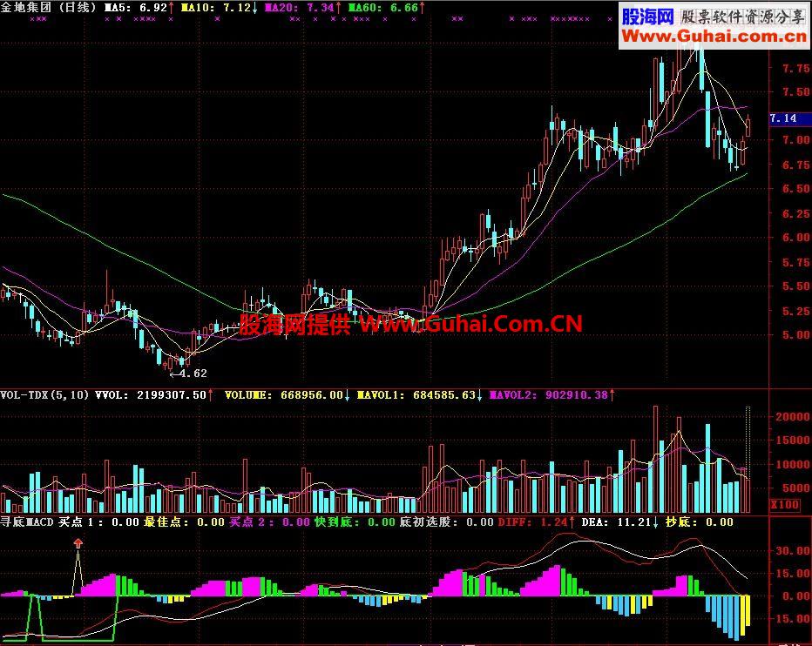Select the VOLUME: 668956.00 value

pyautogui.click(x=288, y=395)
